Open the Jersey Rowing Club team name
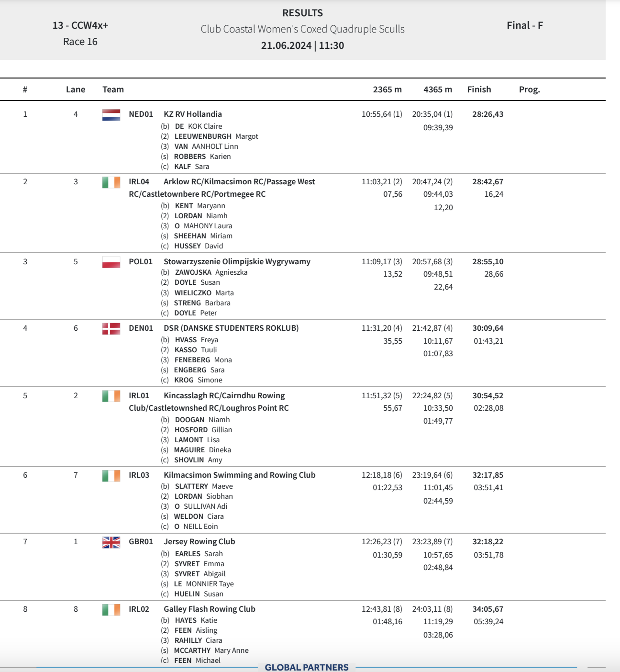This screenshot has width=620, height=672. [x=199, y=542]
